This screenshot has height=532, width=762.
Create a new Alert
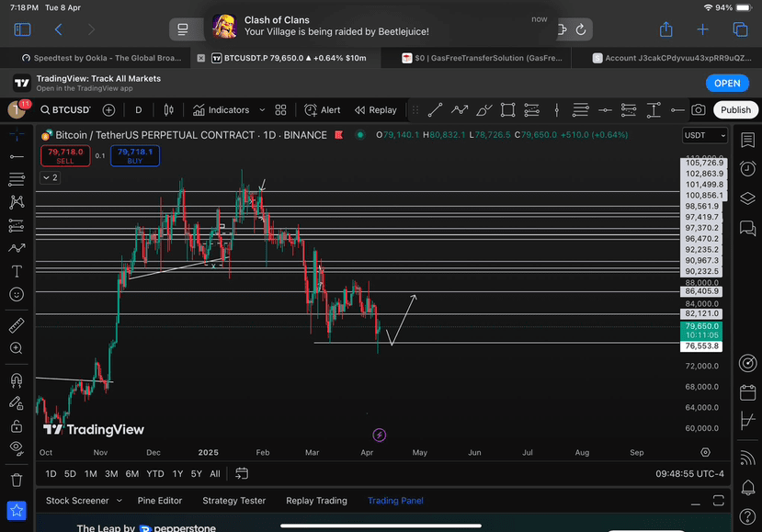point(323,110)
